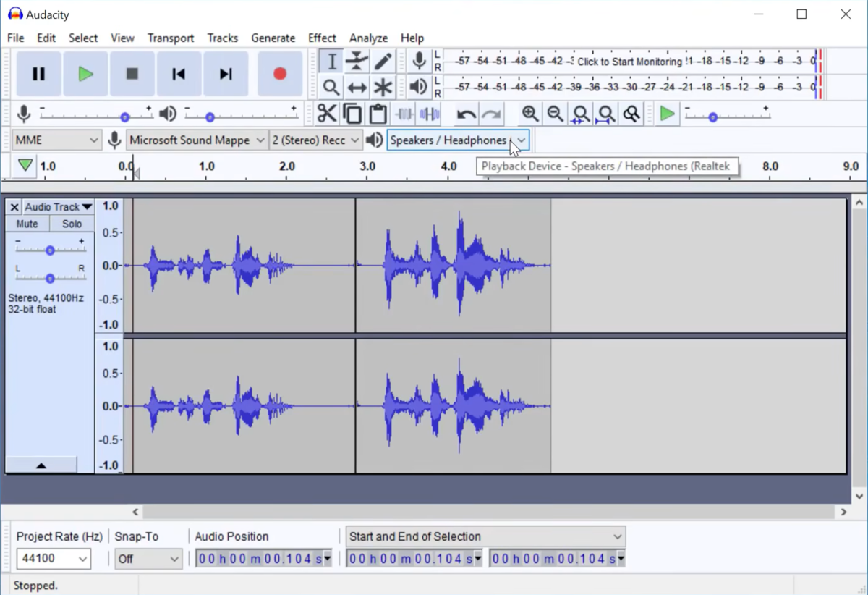The height and width of the screenshot is (595, 868).
Task: Start playback with the green Play button
Action: (x=85, y=74)
